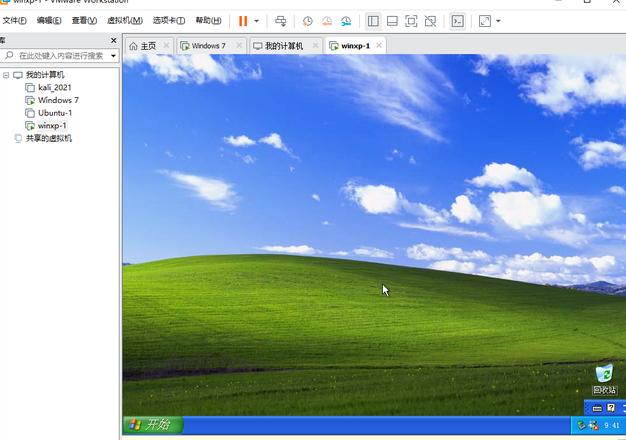Viewport: 626px width, 440px height.
Task: Pause the virtual machine with the orange pause button
Action: pos(243,21)
